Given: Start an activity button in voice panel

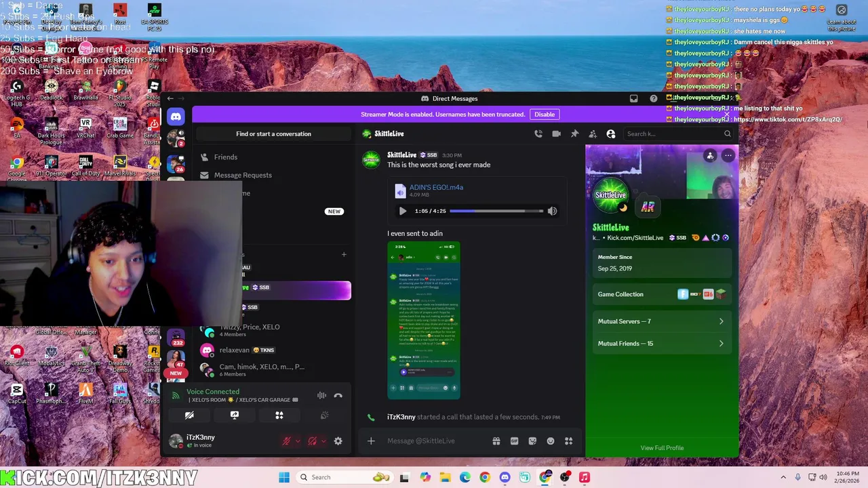Looking at the screenshot, I should tap(279, 415).
